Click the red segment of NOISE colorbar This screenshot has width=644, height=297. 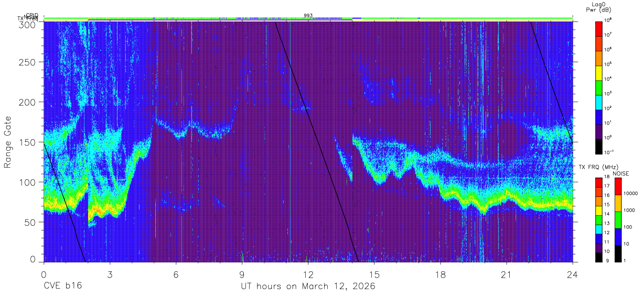tap(618, 186)
